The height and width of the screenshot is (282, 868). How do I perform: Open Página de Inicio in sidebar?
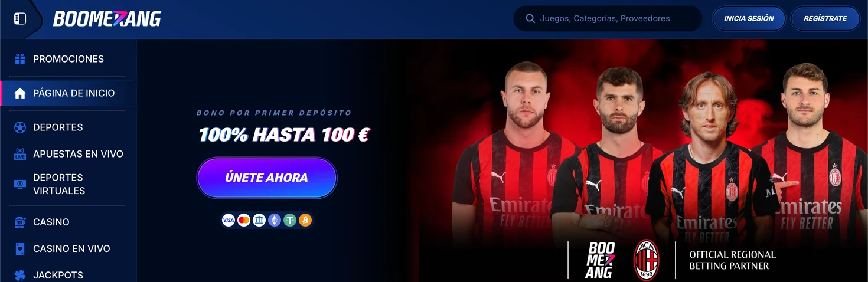coord(68,93)
